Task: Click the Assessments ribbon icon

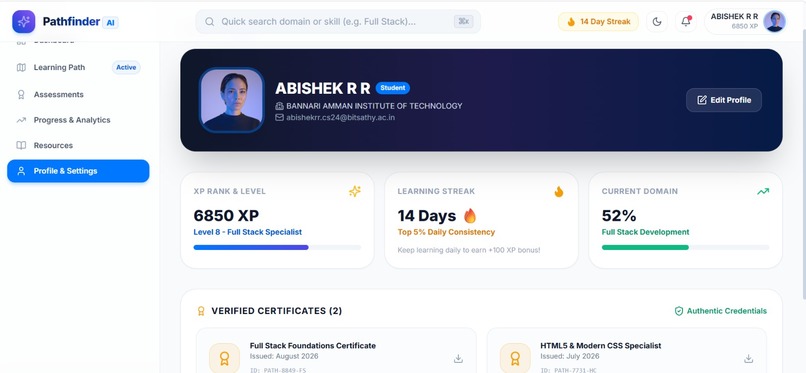Action: click(x=21, y=95)
